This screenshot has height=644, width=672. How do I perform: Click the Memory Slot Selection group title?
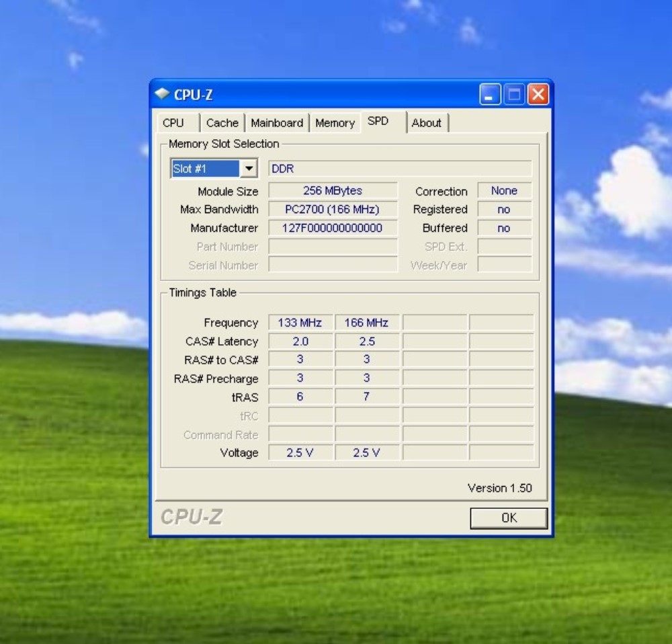tap(224, 144)
